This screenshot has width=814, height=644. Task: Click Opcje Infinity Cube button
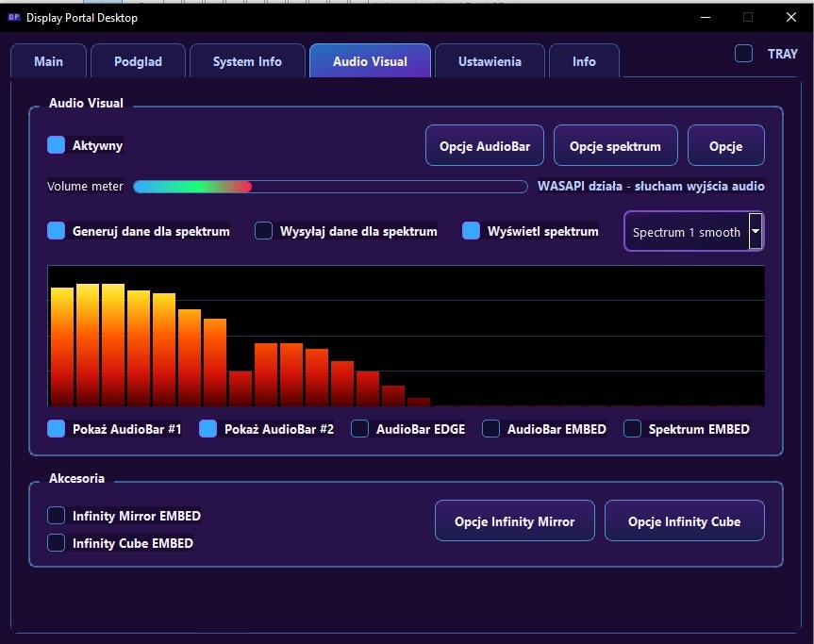tap(684, 521)
